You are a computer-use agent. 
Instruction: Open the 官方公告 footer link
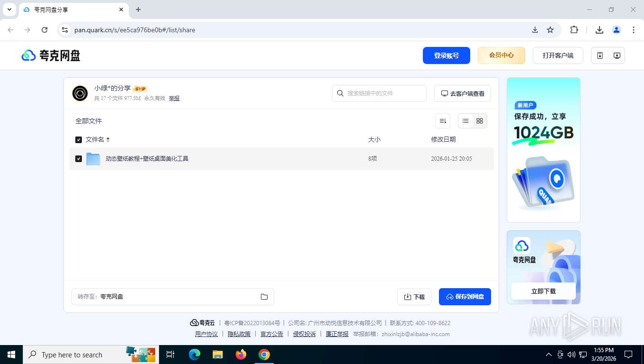[x=272, y=334]
